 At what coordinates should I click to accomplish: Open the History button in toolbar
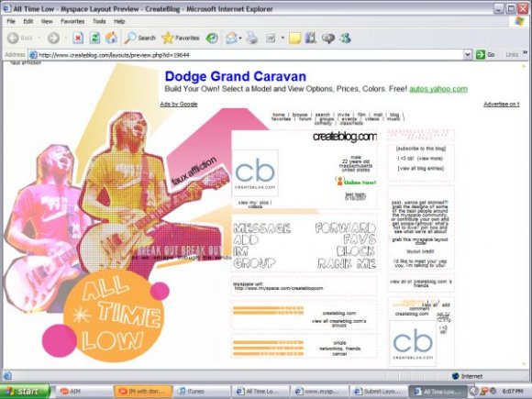point(213,38)
